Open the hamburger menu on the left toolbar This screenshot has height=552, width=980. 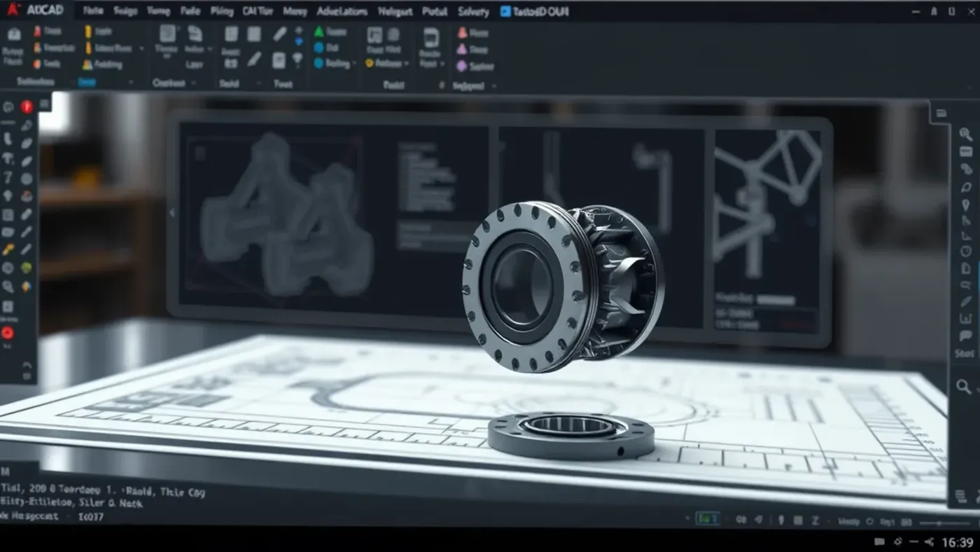click(45, 104)
